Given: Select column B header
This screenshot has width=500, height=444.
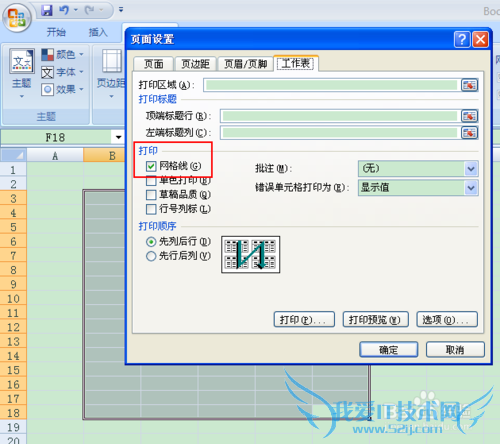Looking at the screenshot, I should coord(104,155).
